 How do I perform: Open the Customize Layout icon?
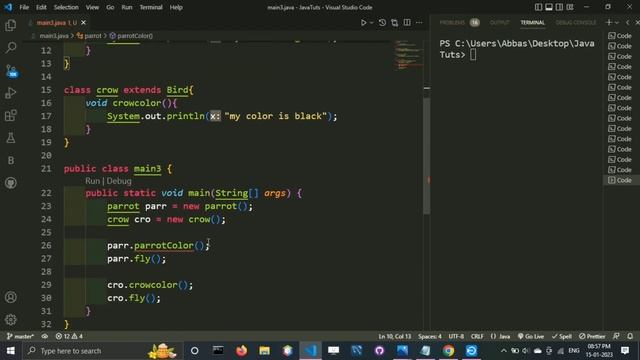click(570, 7)
